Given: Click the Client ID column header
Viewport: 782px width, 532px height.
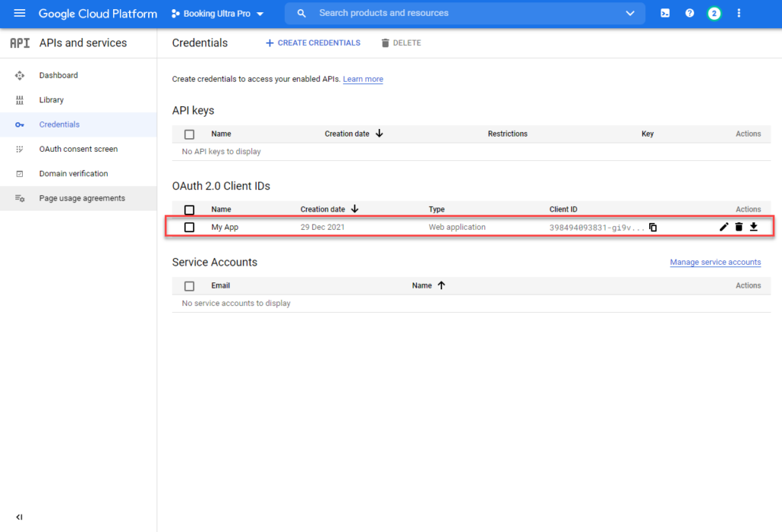Looking at the screenshot, I should 563,209.
